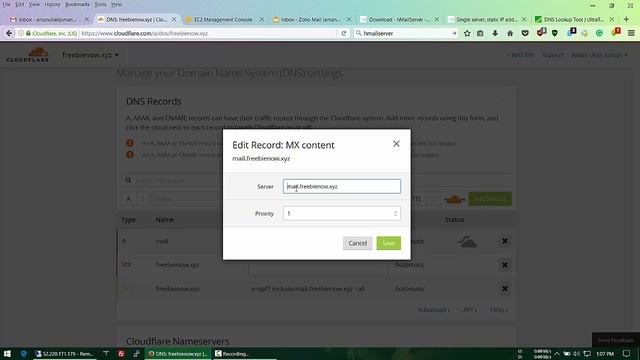This screenshot has width=640, height=360.
Task: Go back with browser back arrow
Action: coord(9,33)
